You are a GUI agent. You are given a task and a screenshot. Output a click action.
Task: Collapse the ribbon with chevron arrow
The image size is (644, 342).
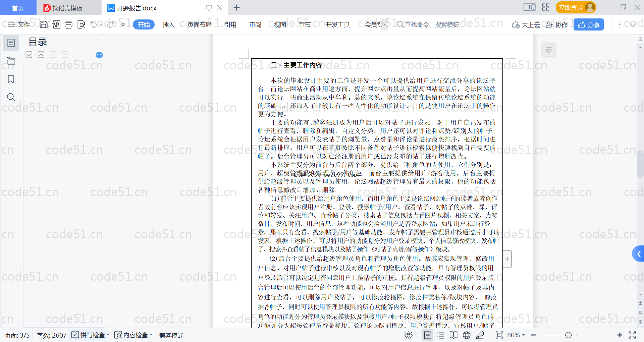tap(633, 24)
